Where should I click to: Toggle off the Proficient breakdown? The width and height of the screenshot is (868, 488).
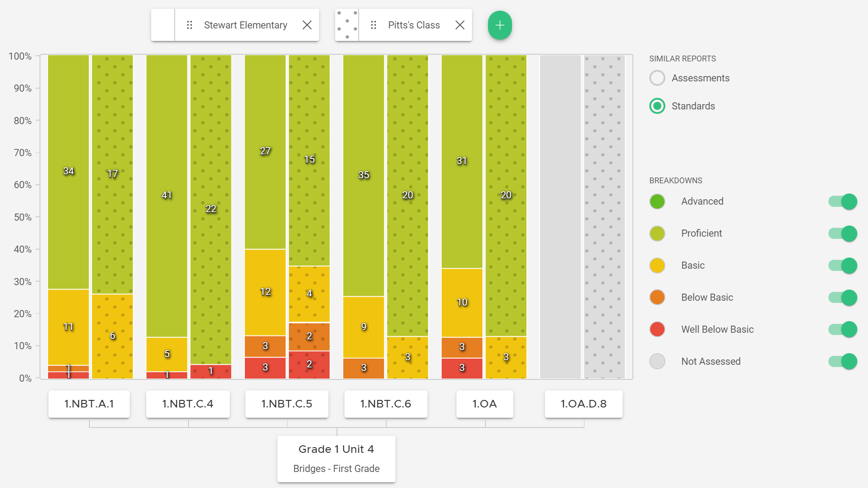click(843, 234)
